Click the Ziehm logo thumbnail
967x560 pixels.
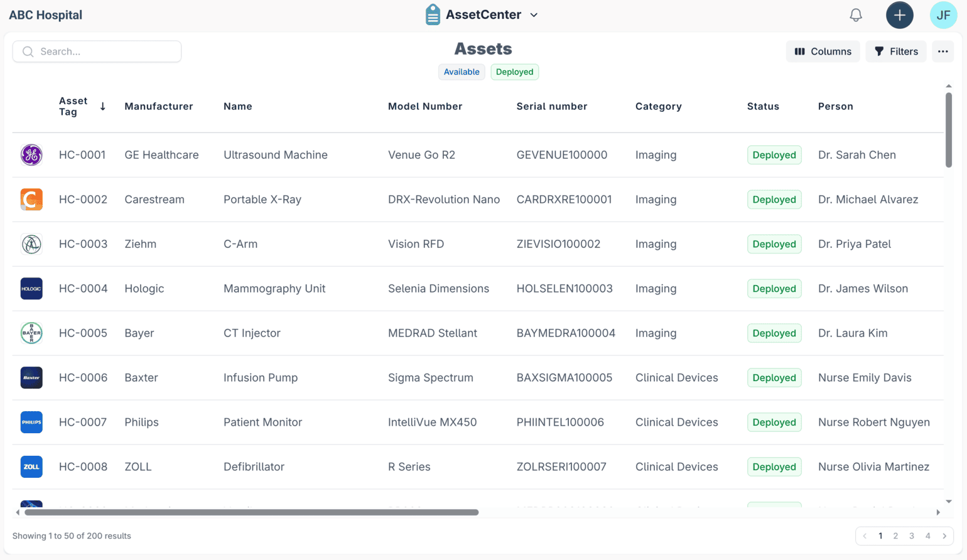(x=31, y=244)
